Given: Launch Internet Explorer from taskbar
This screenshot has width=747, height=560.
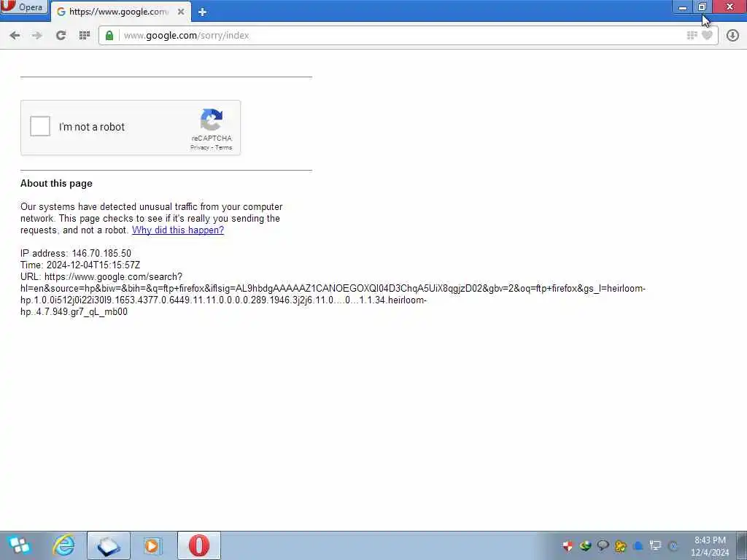Looking at the screenshot, I should click(64, 545).
